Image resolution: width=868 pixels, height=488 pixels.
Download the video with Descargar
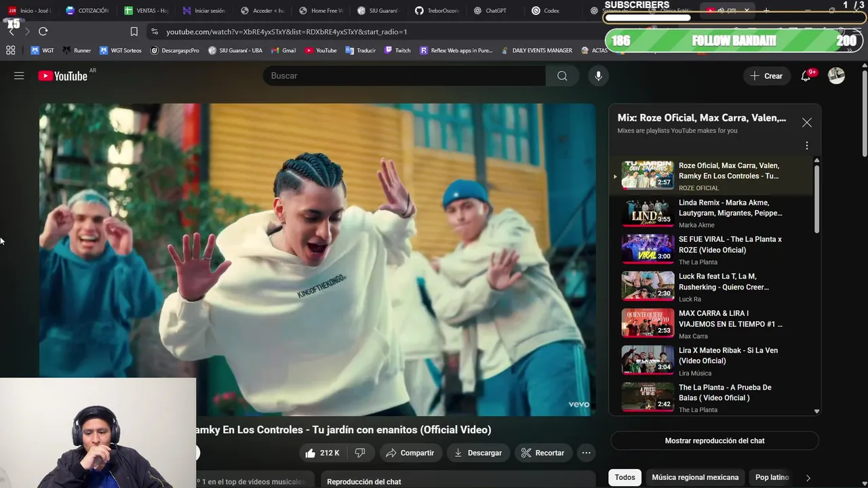pyautogui.click(x=477, y=453)
